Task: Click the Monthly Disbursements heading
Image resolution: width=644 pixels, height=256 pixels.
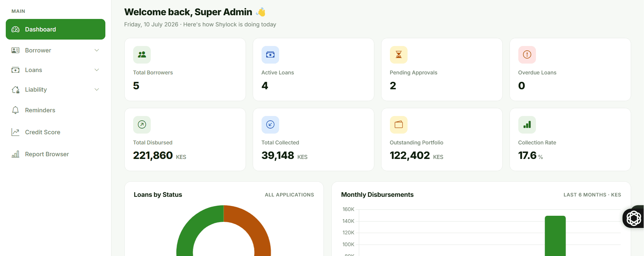Action: (377, 195)
